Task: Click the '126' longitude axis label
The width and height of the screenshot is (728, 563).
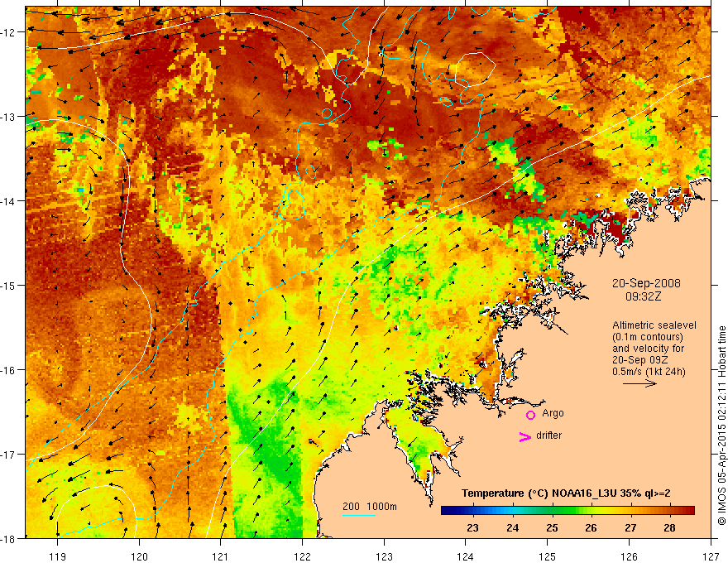Action: pos(629,556)
